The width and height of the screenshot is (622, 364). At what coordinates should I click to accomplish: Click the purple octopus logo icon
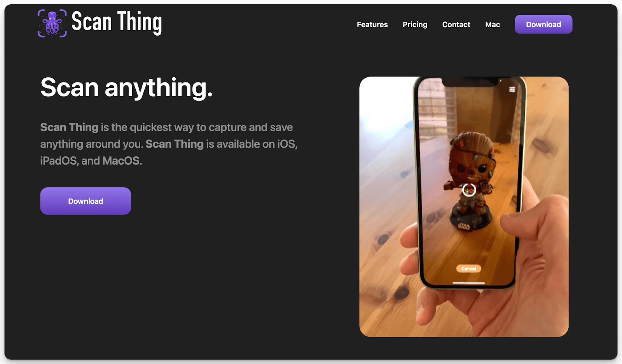pos(52,23)
